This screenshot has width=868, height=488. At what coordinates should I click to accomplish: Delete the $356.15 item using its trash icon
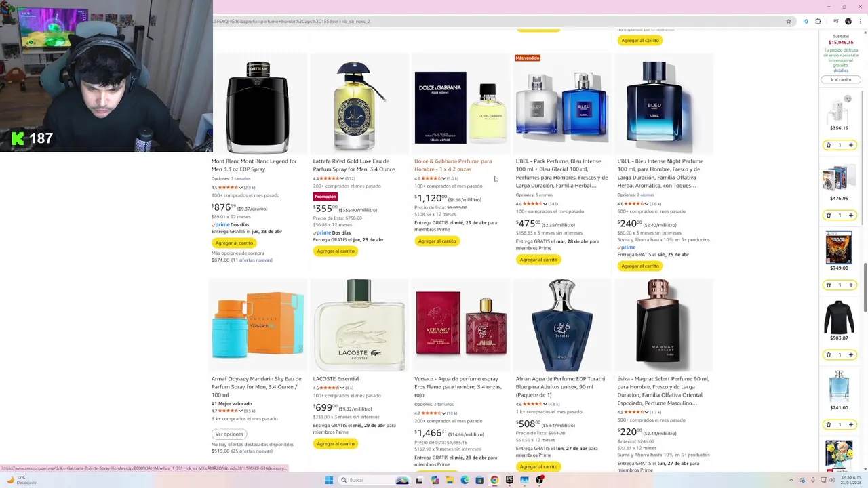(828, 145)
